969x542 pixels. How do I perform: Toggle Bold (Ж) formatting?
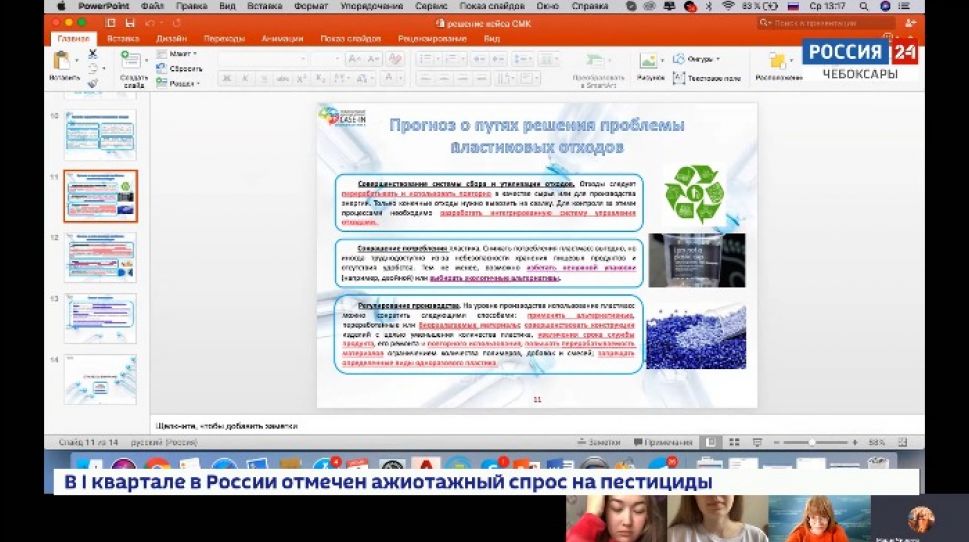point(226,78)
